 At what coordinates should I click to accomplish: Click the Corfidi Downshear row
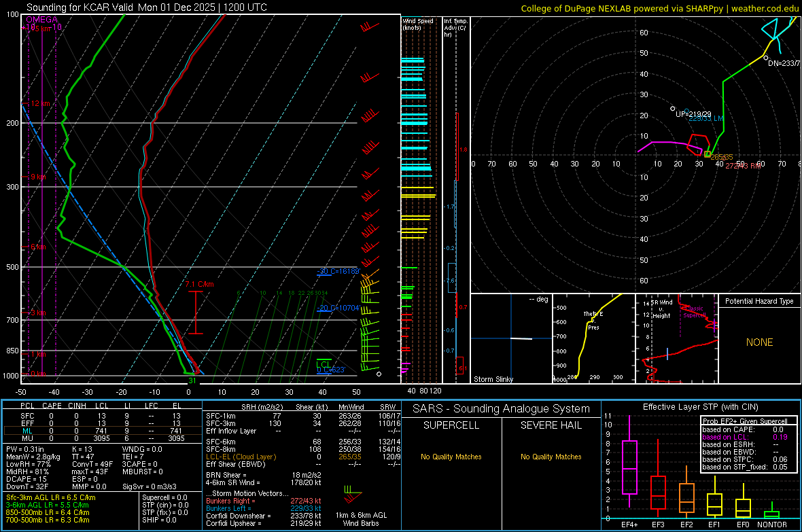264,516
